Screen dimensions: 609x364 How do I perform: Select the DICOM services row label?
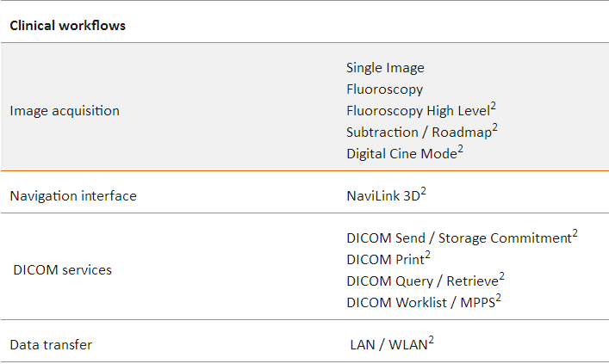point(62,270)
